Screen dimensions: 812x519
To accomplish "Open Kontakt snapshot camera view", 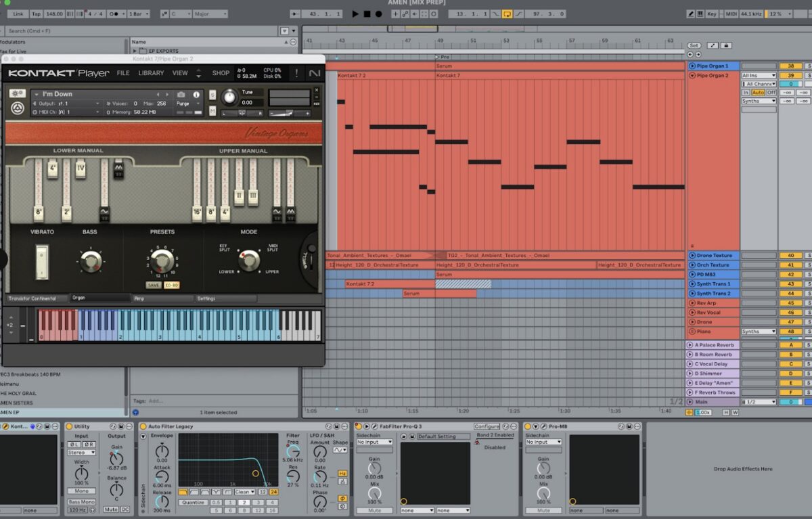I will coord(181,94).
